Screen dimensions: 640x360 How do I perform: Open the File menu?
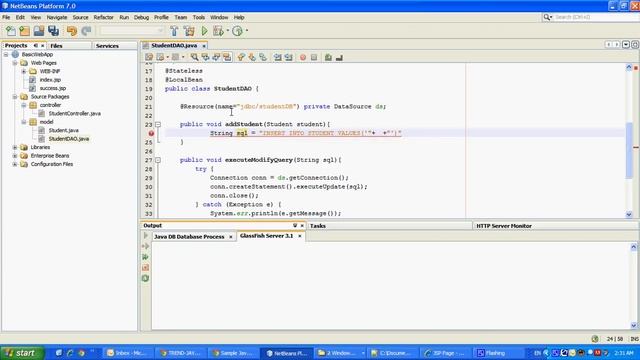[x=6, y=18]
